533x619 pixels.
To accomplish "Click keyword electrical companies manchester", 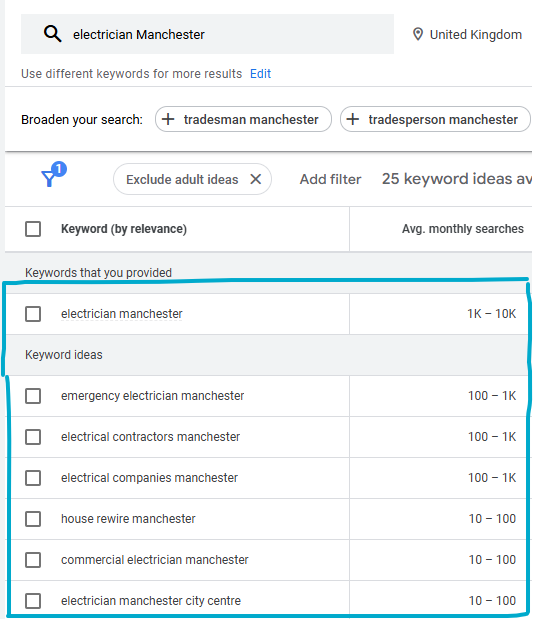I will click(x=149, y=478).
